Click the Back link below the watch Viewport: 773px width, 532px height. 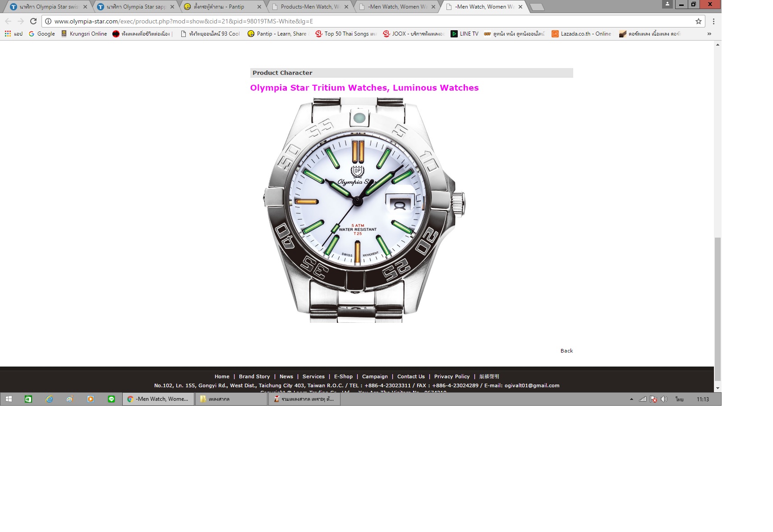pyautogui.click(x=566, y=351)
